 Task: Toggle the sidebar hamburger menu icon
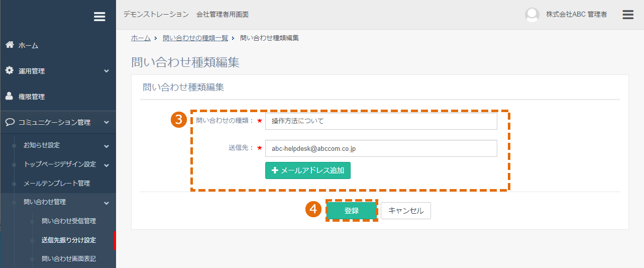pyautogui.click(x=99, y=17)
